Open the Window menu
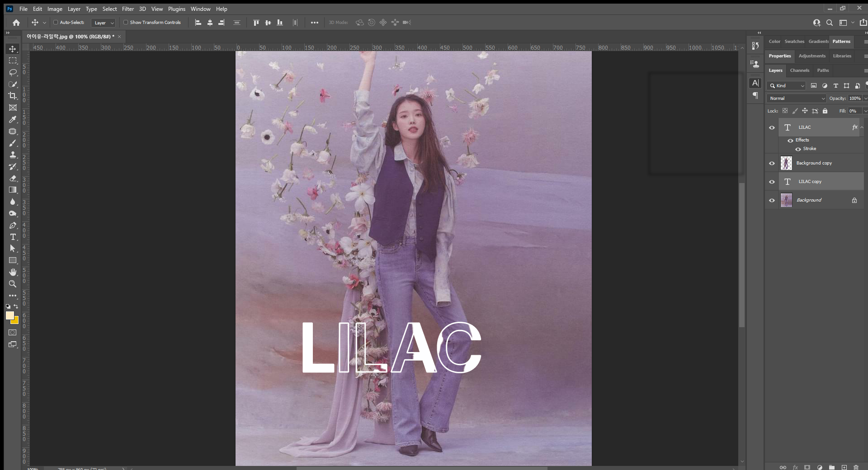Image resolution: width=868 pixels, height=470 pixels. tap(200, 9)
